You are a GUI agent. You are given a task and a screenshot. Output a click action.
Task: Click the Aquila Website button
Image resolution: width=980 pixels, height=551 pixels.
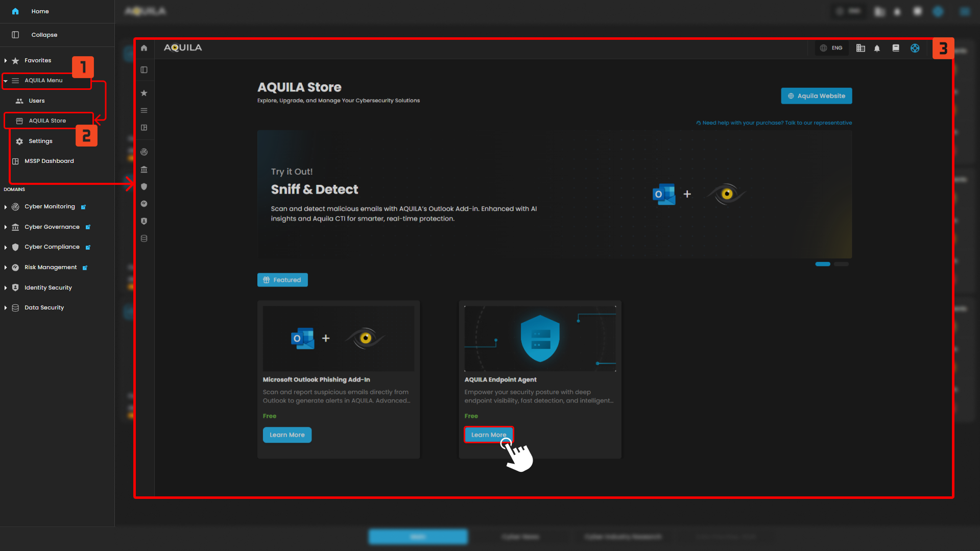tap(816, 96)
